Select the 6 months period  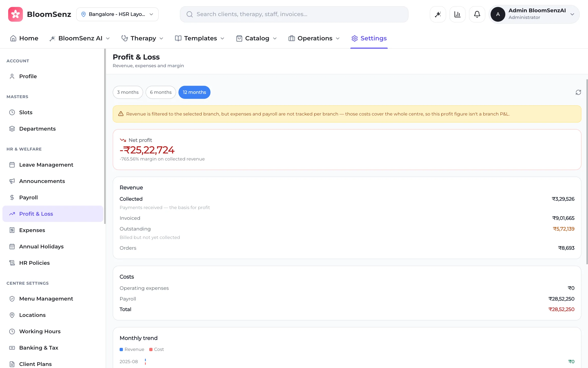[161, 92]
